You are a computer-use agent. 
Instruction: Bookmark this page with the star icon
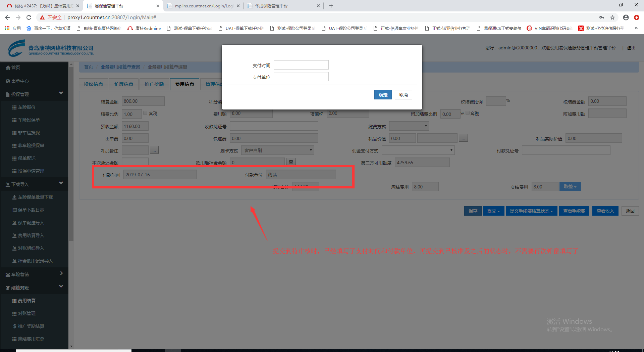pyautogui.click(x=612, y=17)
